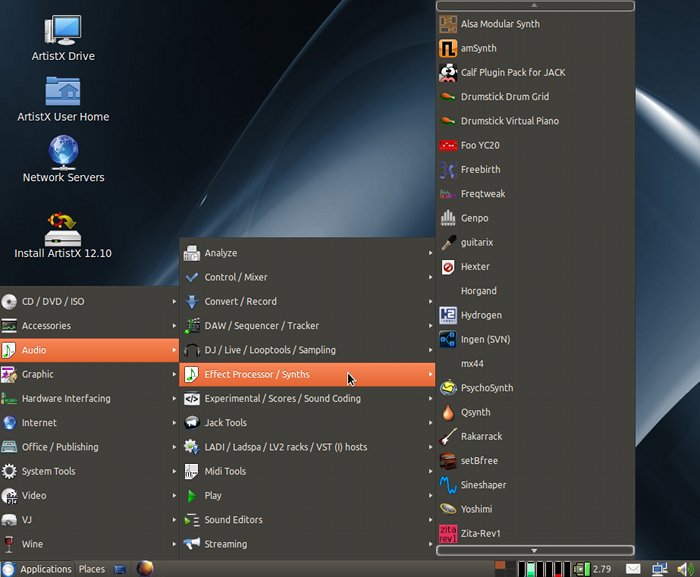Launch Horgand from the list
This screenshot has height=577, width=700.
click(x=535, y=291)
